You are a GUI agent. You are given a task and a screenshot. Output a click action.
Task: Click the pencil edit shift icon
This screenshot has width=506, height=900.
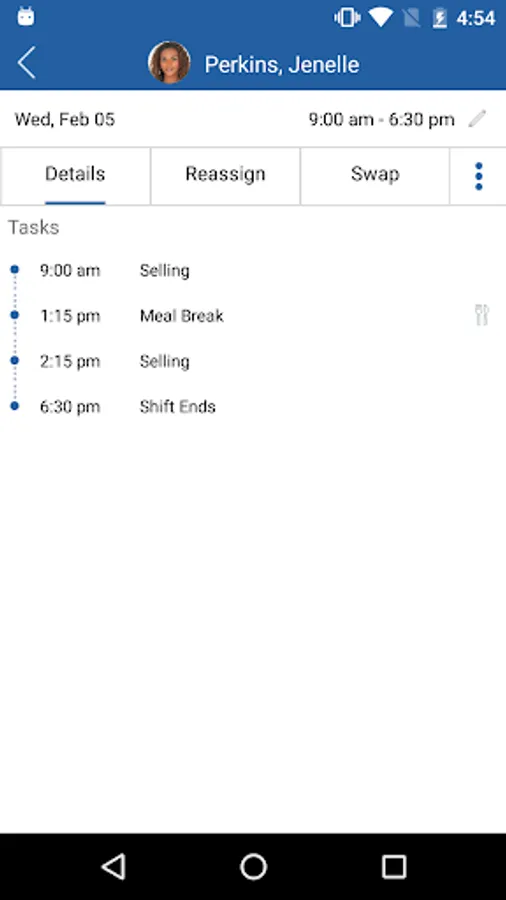tap(477, 119)
